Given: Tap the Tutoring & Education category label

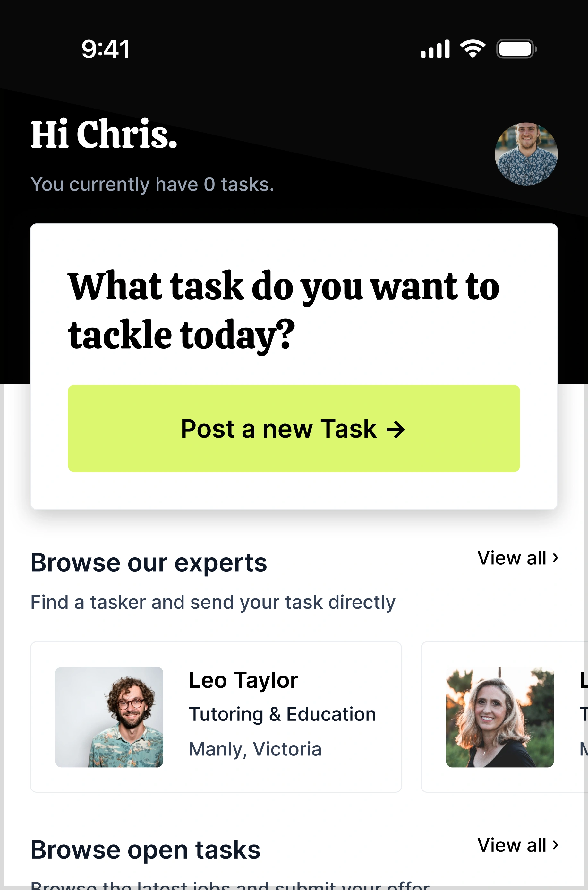Looking at the screenshot, I should [x=282, y=714].
